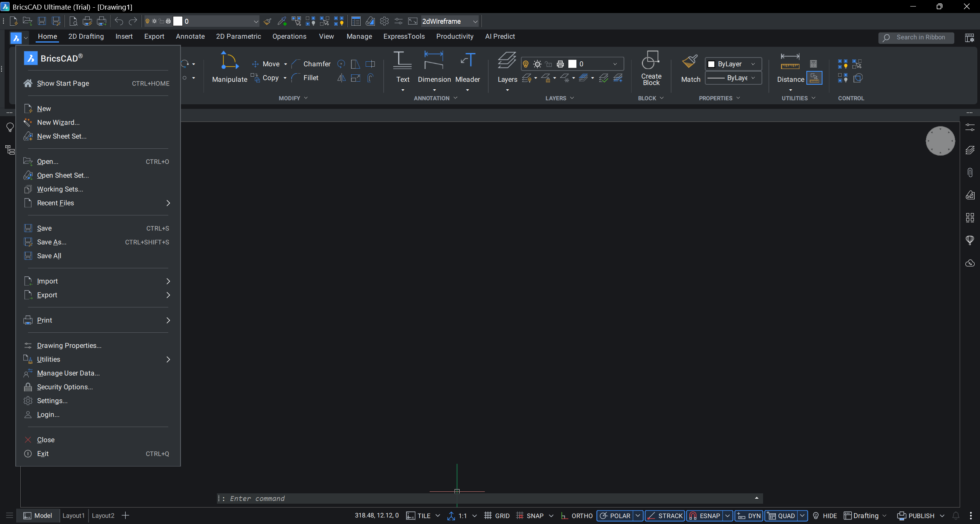
Task: Click PUBLISH in the status bar
Action: (916, 516)
